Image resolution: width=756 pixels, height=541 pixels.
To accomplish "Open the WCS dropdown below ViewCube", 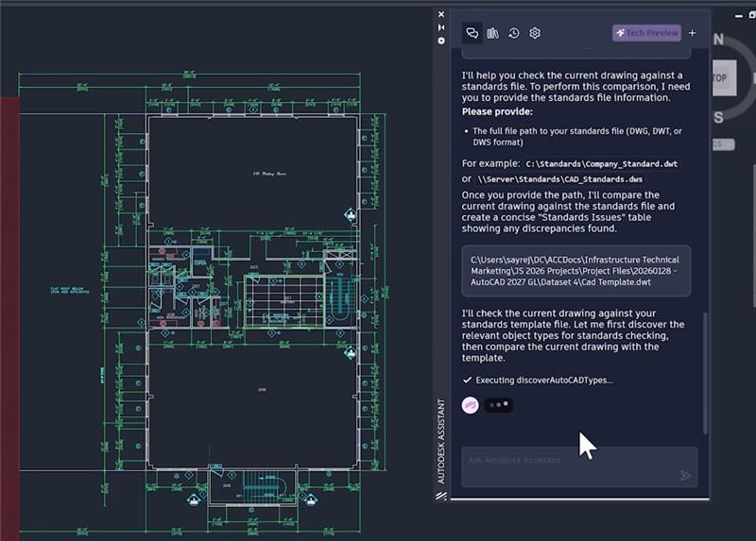I will click(723, 144).
